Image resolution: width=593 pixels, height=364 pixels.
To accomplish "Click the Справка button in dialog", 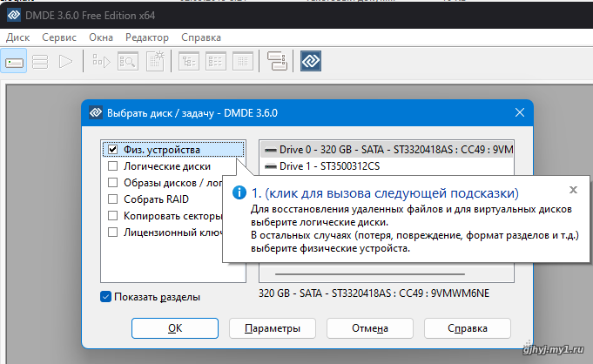I will pos(468,328).
